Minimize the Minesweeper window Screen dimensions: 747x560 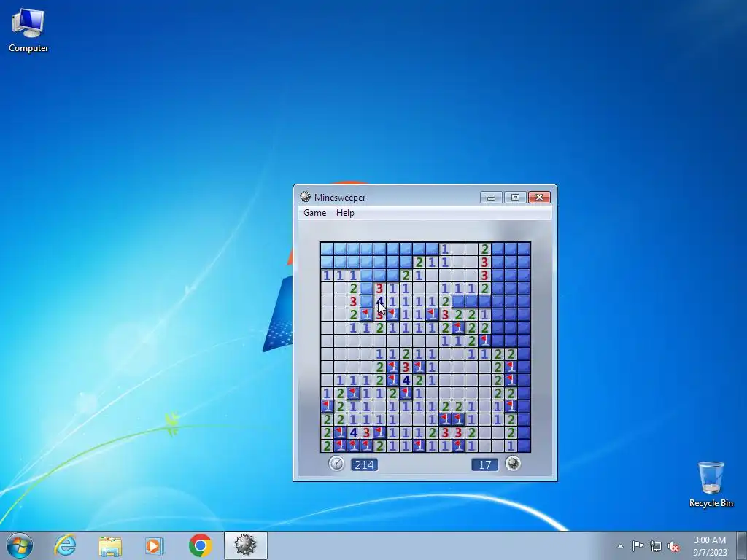pyautogui.click(x=491, y=197)
